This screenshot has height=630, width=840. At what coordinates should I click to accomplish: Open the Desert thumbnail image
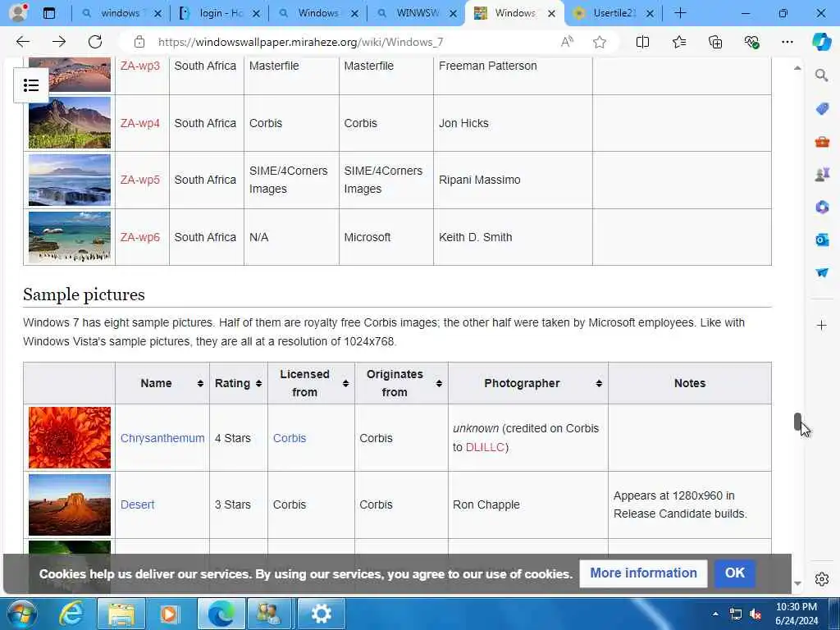(x=70, y=504)
